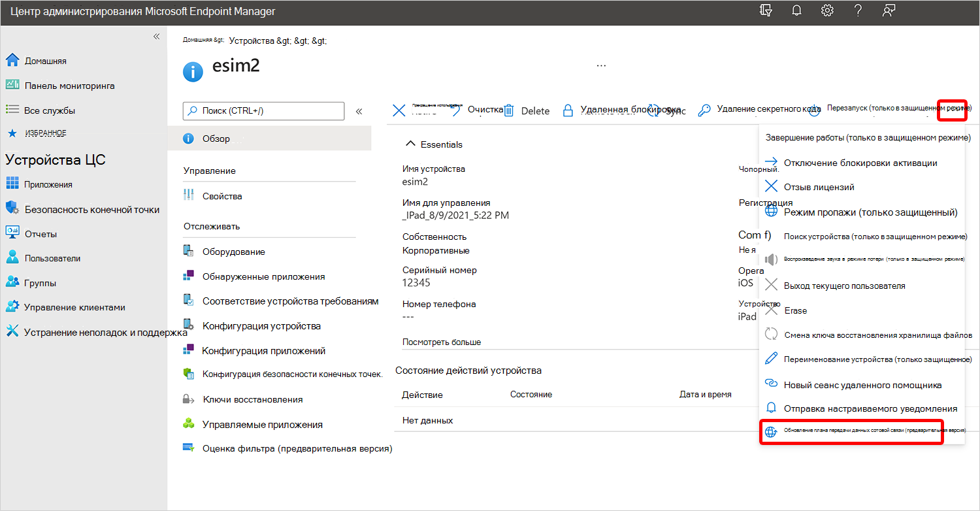Open the help question mark icon

click(x=858, y=10)
